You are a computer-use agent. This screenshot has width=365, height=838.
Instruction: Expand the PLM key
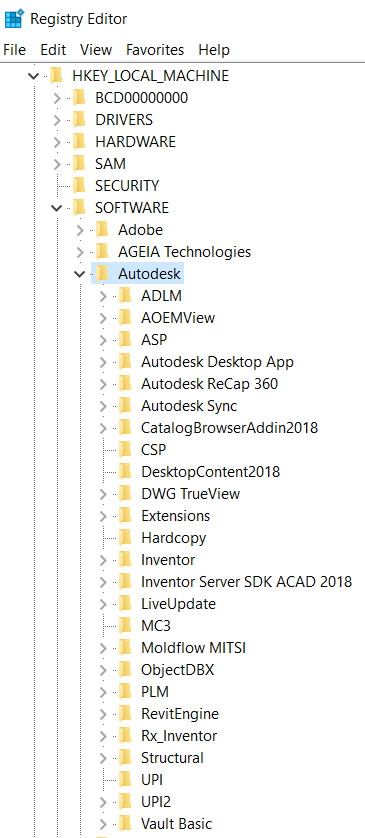pyautogui.click(x=103, y=692)
